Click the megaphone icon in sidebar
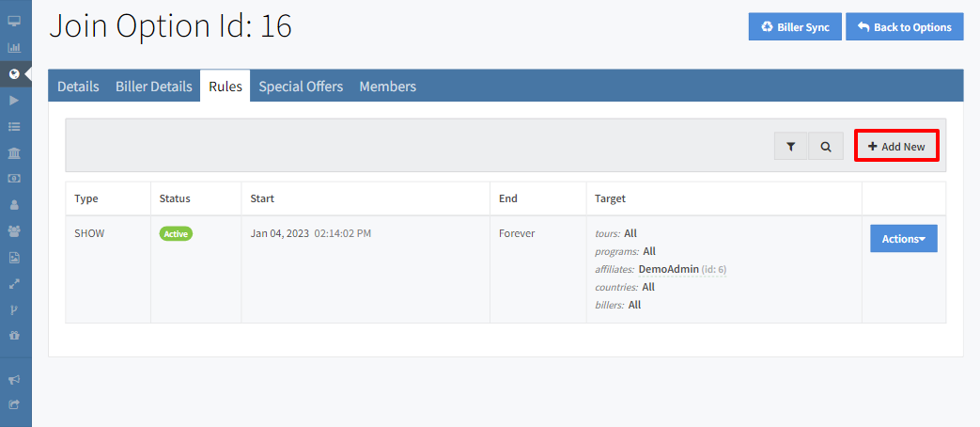This screenshot has height=427, width=980. 14,380
